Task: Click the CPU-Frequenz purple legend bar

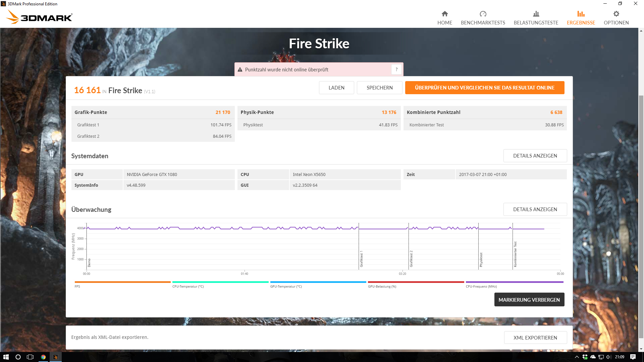Action: click(x=514, y=282)
